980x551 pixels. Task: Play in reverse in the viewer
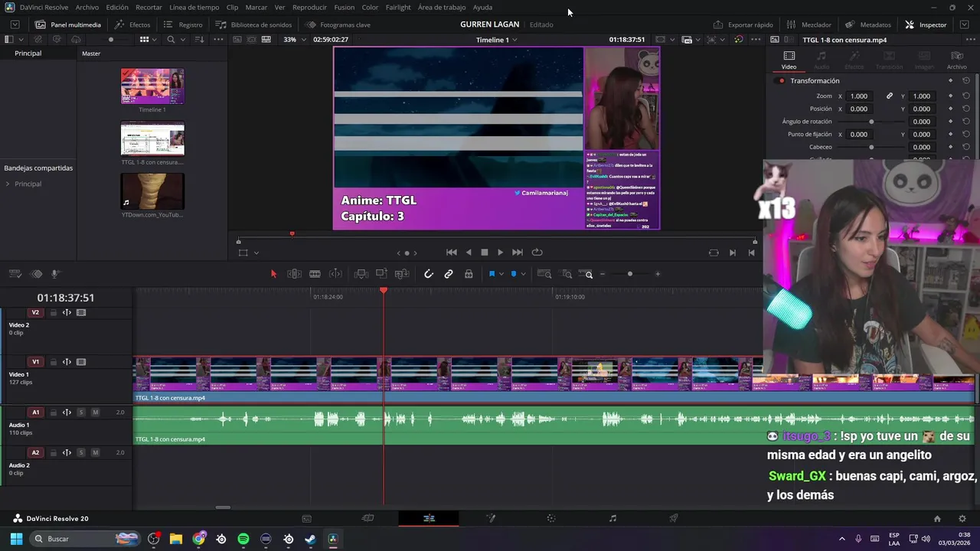pyautogui.click(x=469, y=253)
